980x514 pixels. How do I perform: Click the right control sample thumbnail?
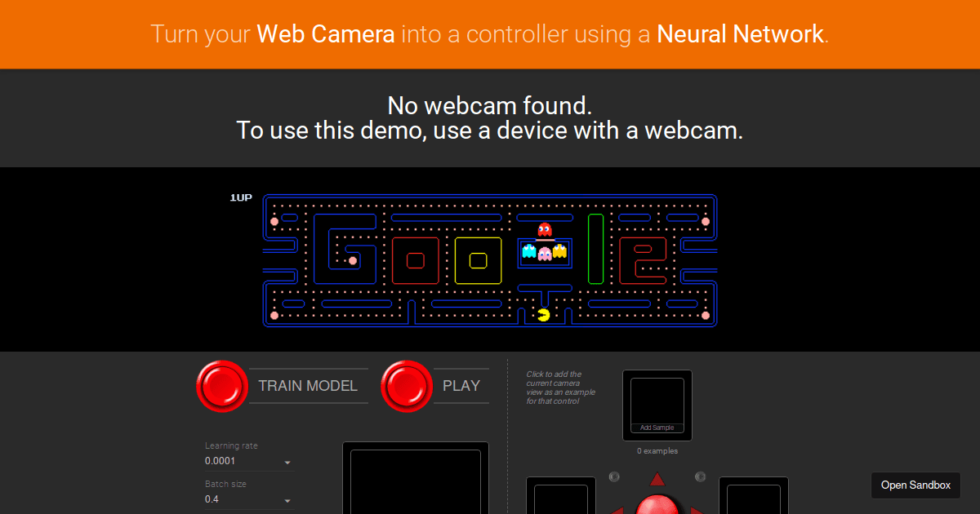tap(753, 495)
